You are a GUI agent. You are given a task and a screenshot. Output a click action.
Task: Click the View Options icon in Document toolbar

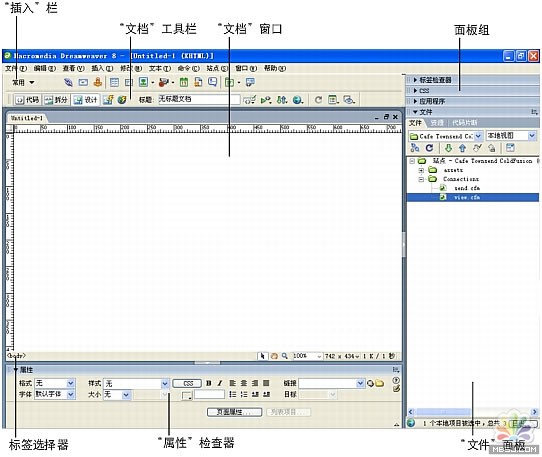[x=333, y=100]
